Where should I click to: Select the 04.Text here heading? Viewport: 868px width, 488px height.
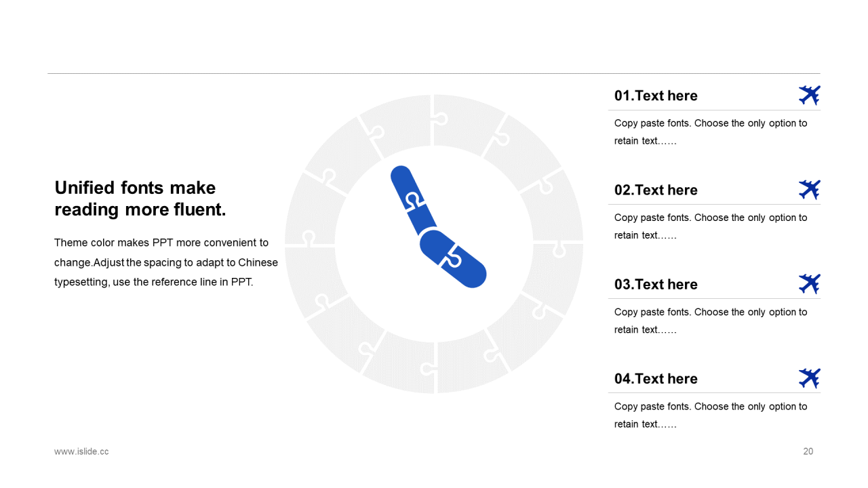pos(656,378)
